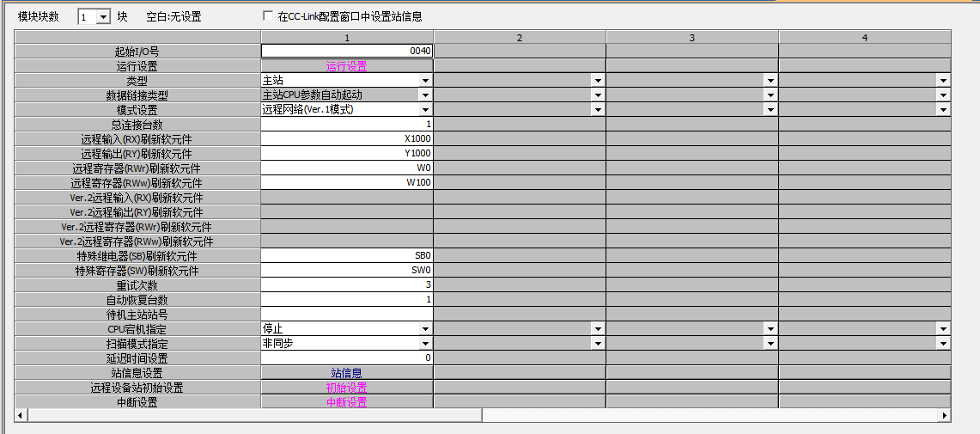This screenshot has width=980, height=434.
Task: Open the 数据链接类型 dropdown in column 1
Action: 425,95
